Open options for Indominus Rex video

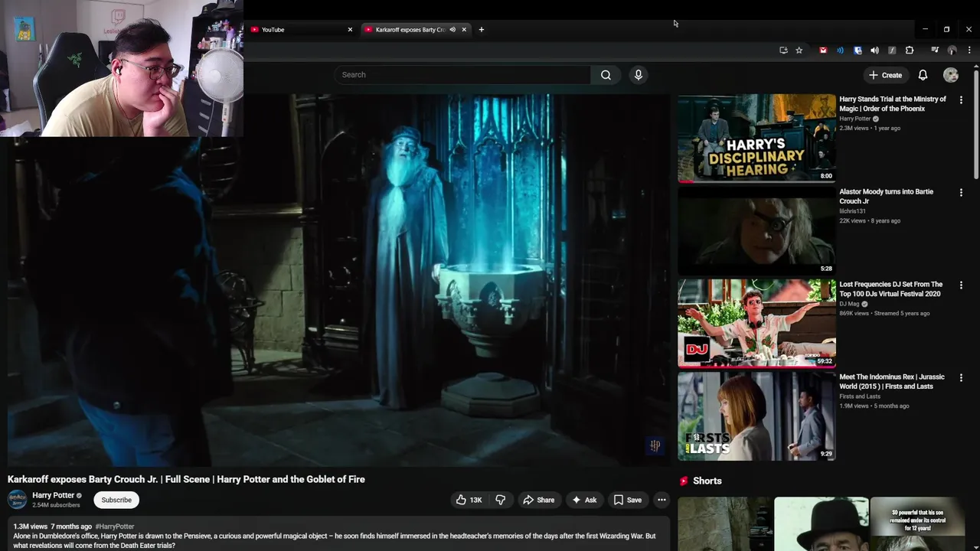[x=961, y=378]
